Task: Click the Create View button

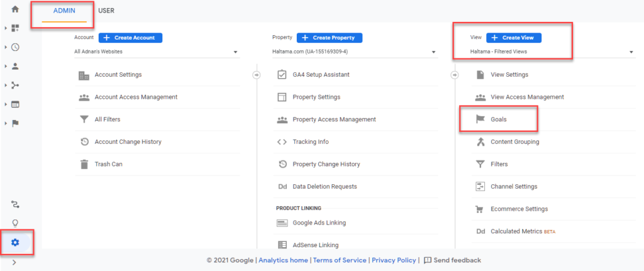Action: tap(514, 38)
